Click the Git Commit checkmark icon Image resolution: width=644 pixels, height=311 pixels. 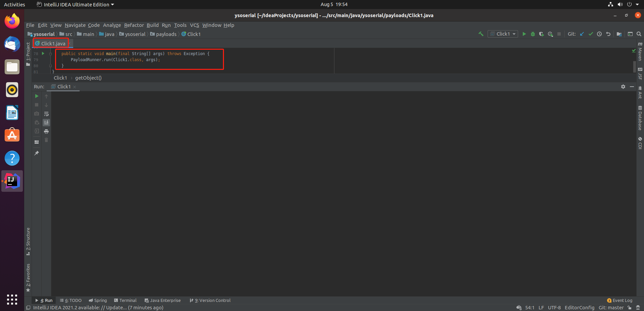point(591,34)
